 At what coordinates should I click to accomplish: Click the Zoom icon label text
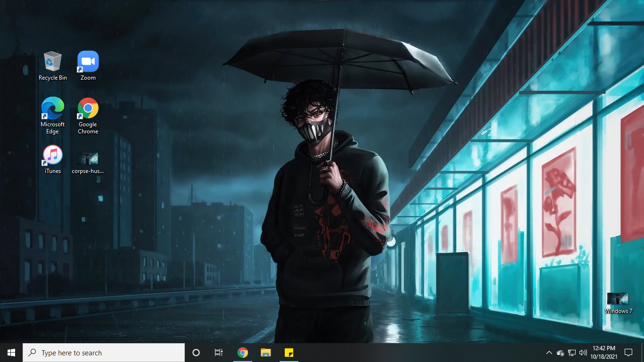pyautogui.click(x=88, y=78)
